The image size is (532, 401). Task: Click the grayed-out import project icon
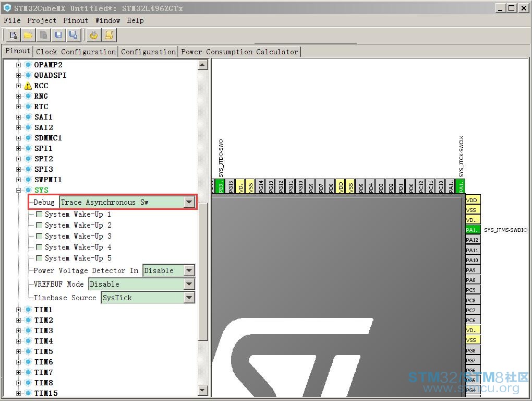pyautogui.click(x=43, y=35)
